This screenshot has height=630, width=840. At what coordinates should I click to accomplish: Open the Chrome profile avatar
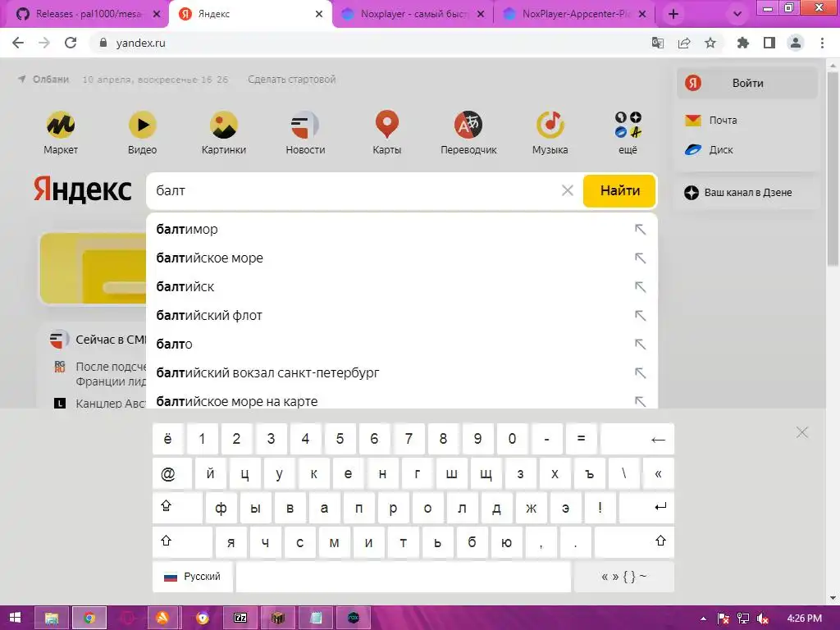tap(796, 43)
